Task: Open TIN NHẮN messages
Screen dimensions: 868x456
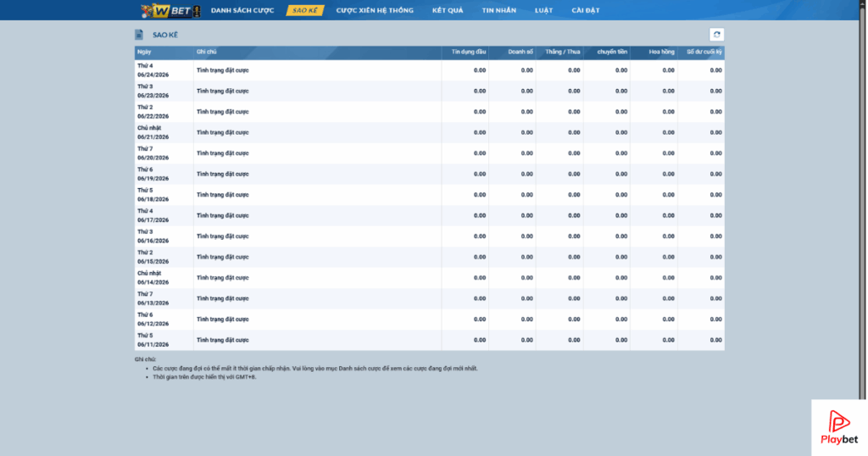Action: click(x=498, y=10)
